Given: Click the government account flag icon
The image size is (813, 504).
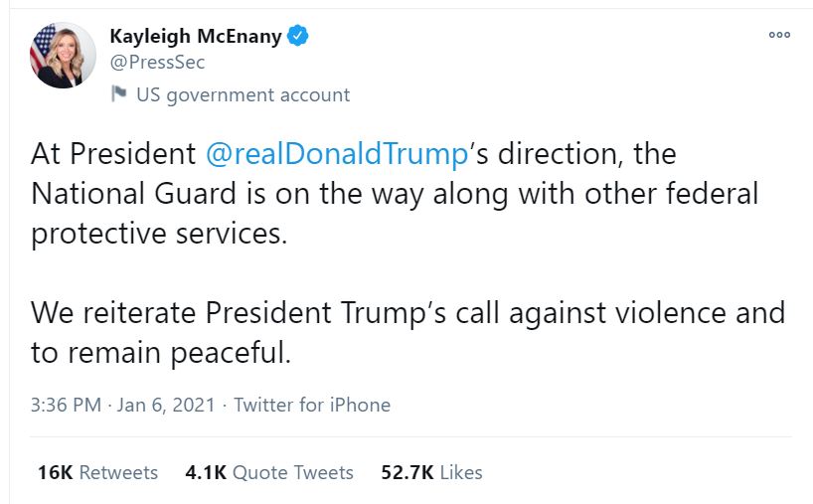Looking at the screenshot, I should (x=118, y=94).
